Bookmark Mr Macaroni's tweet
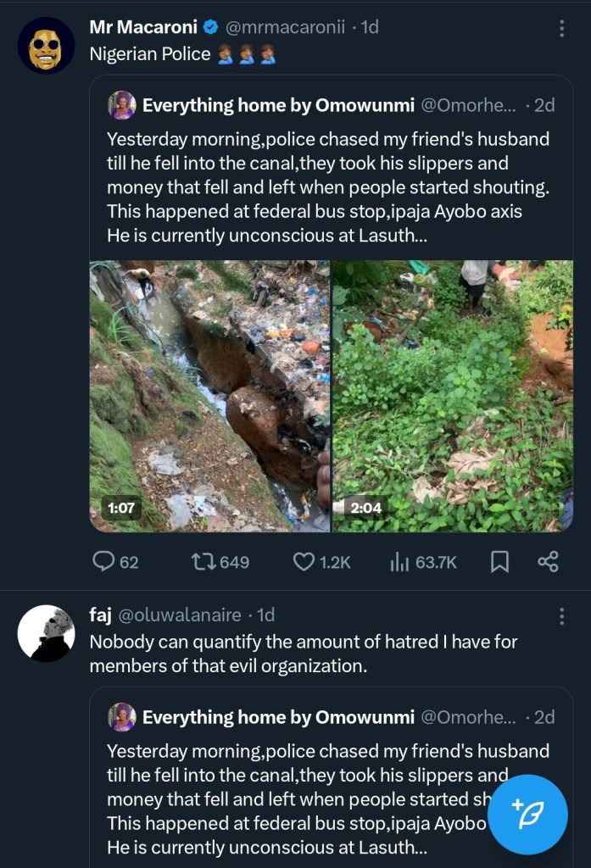 500,561
